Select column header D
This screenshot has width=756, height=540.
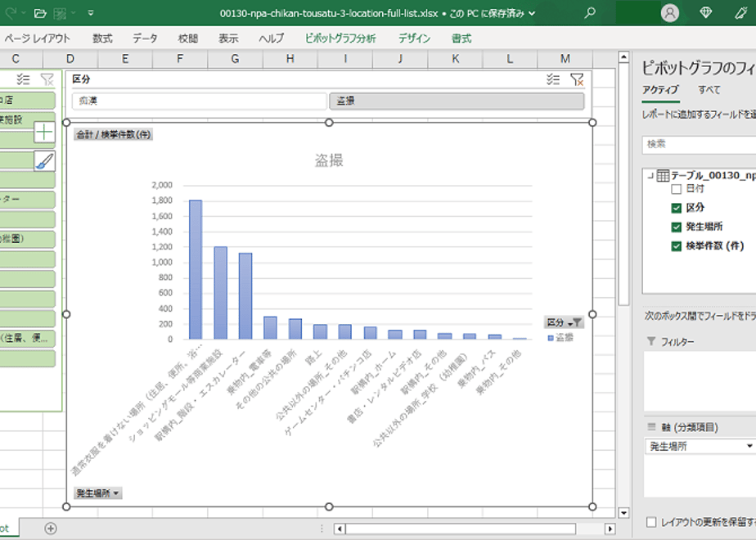70,59
